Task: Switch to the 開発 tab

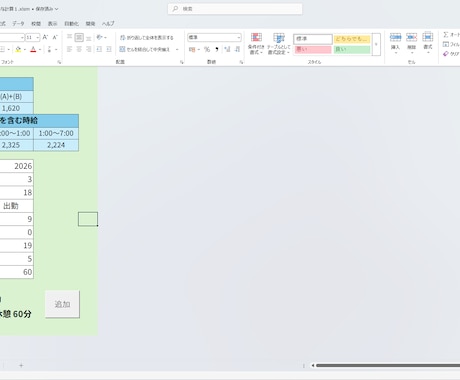Action: 90,23
